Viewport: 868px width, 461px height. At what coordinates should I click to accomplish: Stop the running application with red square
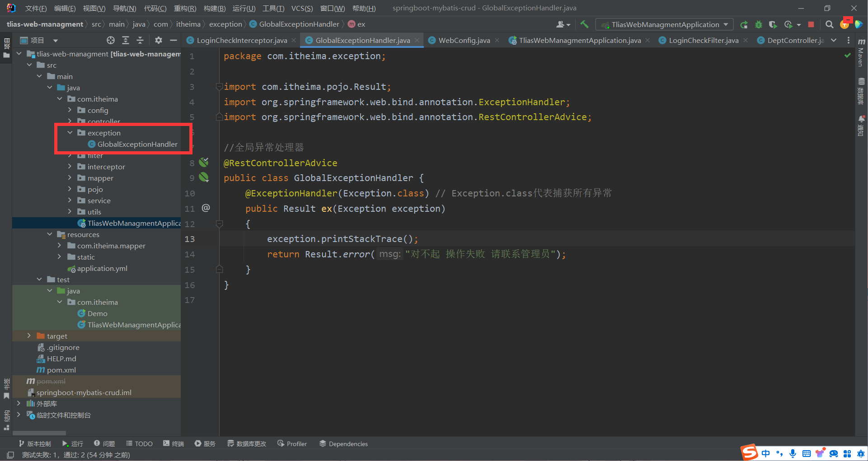coord(811,24)
